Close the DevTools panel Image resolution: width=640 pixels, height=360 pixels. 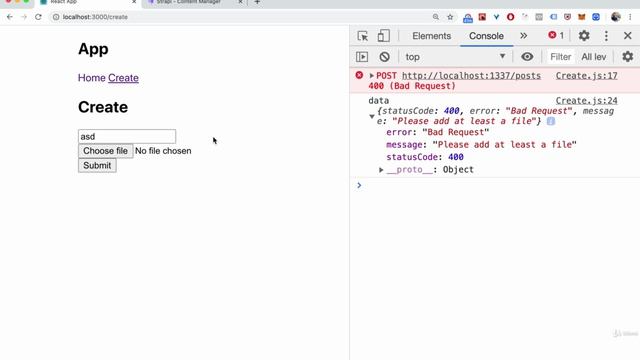pyautogui.click(x=628, y=36)
